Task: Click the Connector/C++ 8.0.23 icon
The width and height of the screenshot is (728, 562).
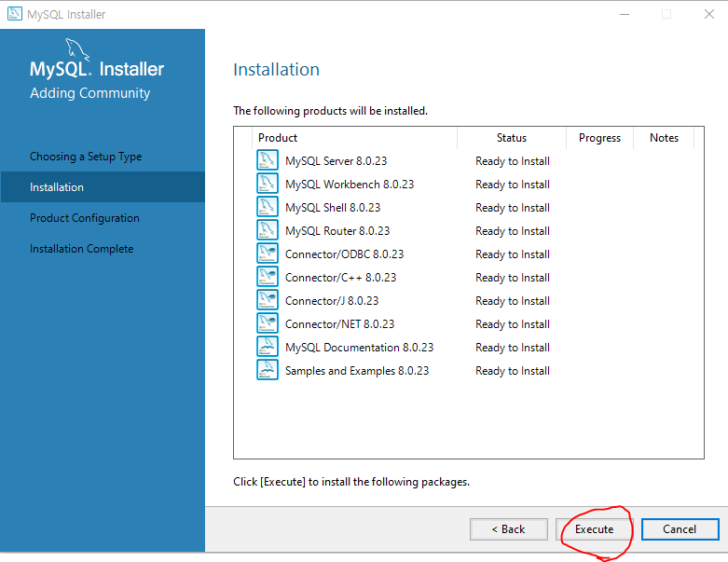Action: click(268, 277)
